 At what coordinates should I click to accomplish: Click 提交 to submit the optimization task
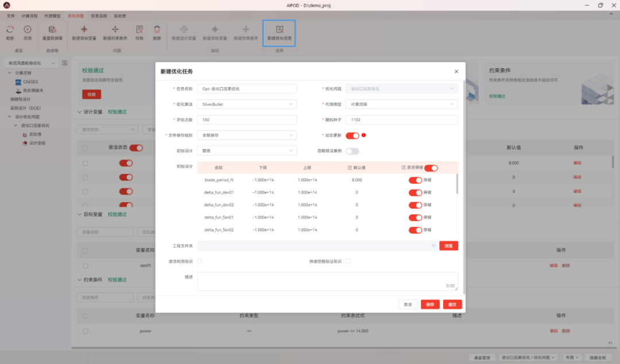pos(452,304)
